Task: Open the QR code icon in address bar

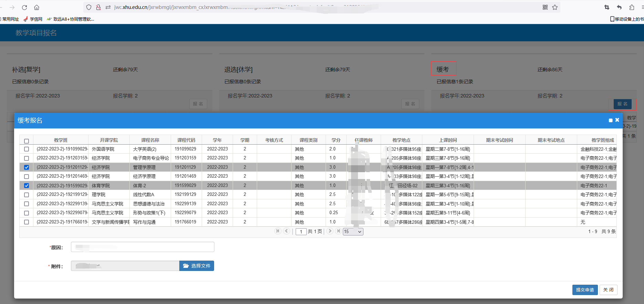Action: 545,7
